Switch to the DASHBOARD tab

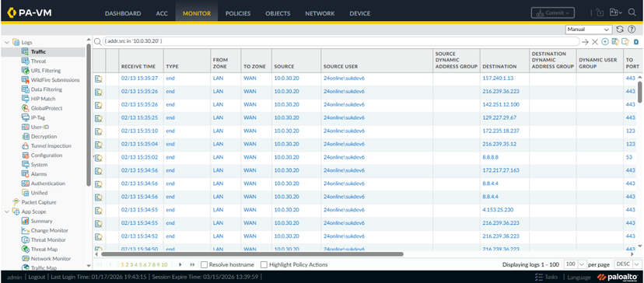tap(123, 13)
